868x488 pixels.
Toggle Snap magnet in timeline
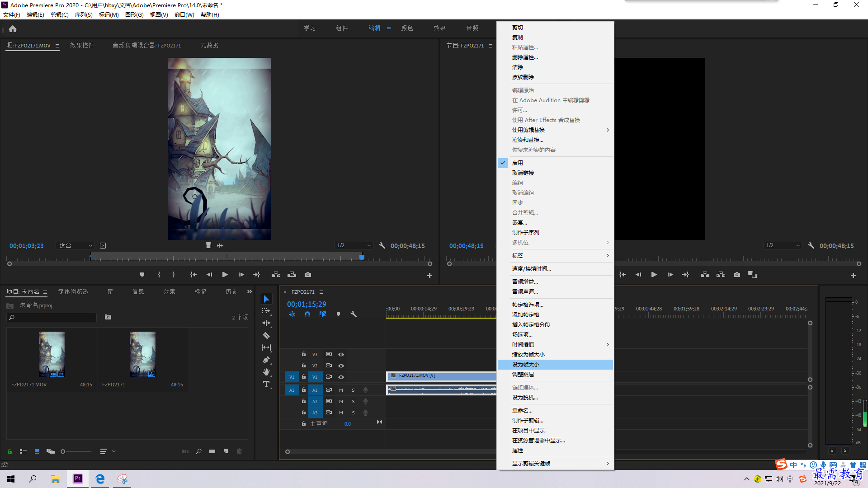[x=307, y=314]
